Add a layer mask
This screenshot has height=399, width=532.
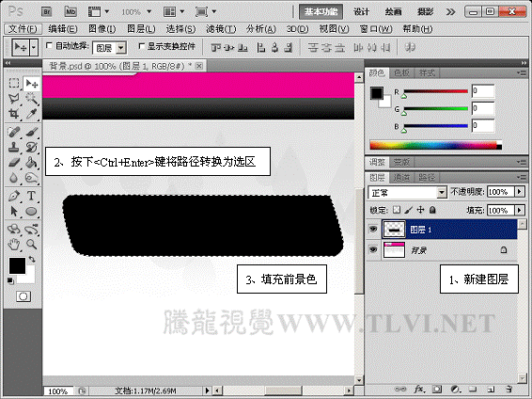coord(437,390)
